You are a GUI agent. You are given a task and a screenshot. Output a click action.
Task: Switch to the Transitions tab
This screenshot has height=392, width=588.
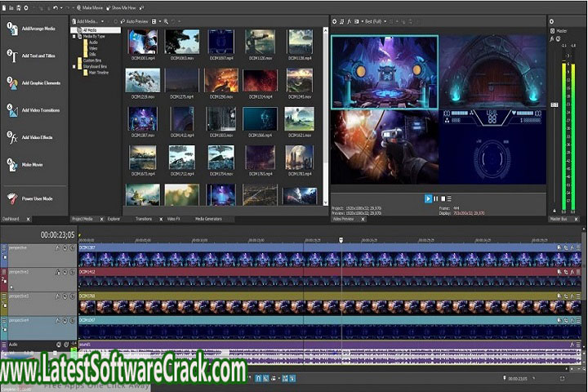144,219
